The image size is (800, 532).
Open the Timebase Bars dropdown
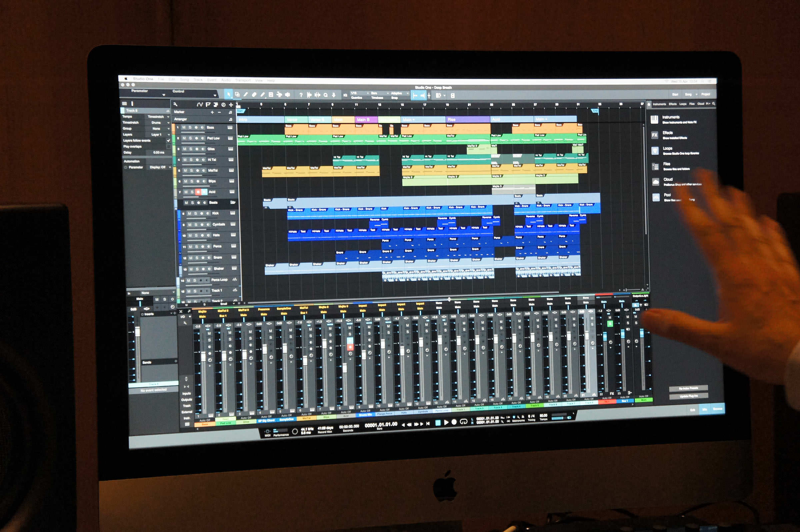tap(380, 93)
